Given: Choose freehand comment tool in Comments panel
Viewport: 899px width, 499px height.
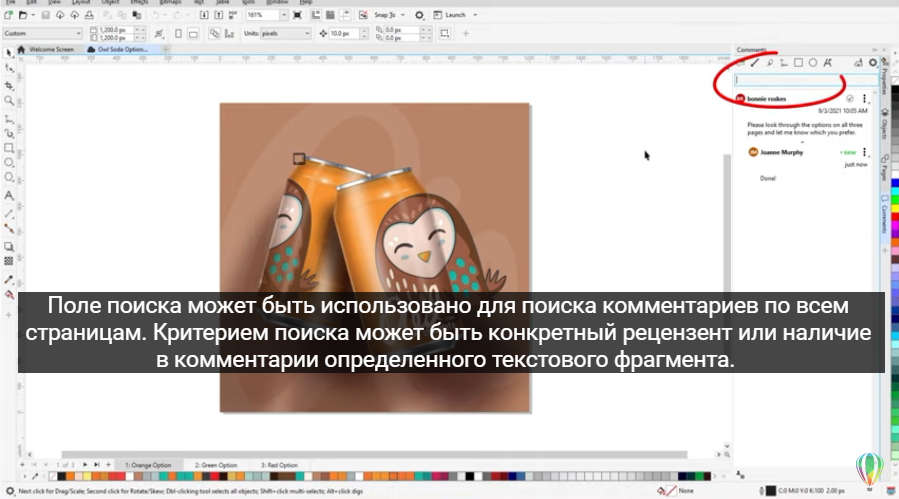Looking at the screenshot, I should click(755, 63).
